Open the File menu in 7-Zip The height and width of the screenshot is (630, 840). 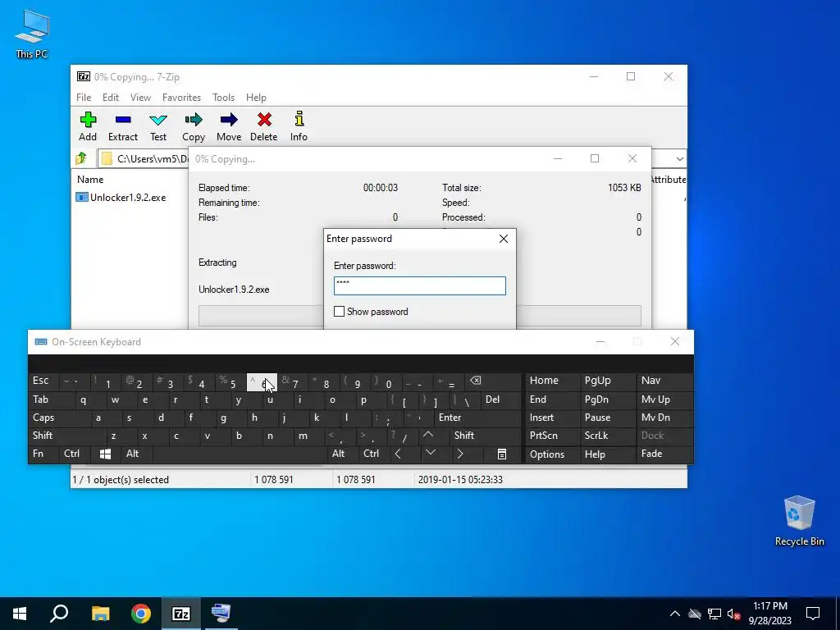coord(84,98)
